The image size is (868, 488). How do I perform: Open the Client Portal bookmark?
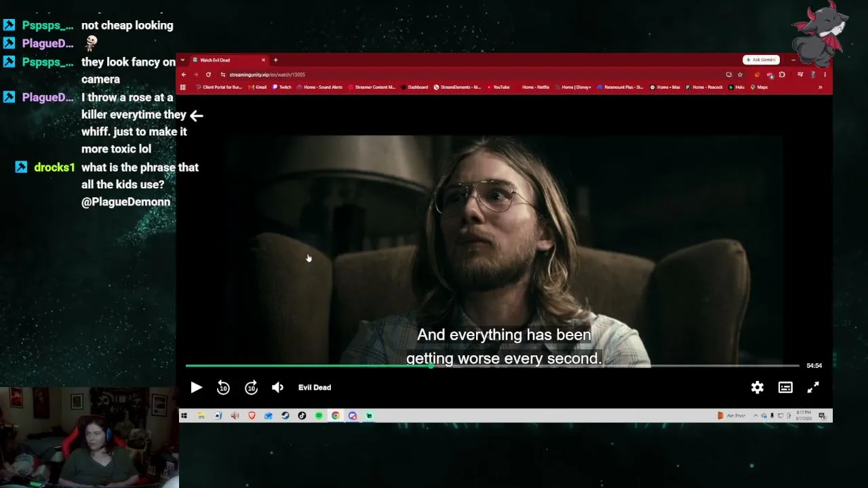(x=218, y=87)
